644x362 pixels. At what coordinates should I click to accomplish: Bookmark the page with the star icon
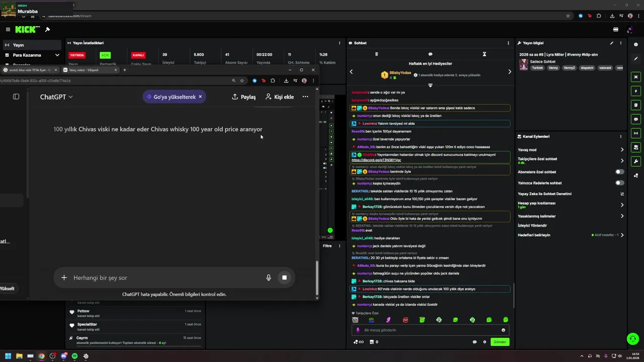[242, 80]
